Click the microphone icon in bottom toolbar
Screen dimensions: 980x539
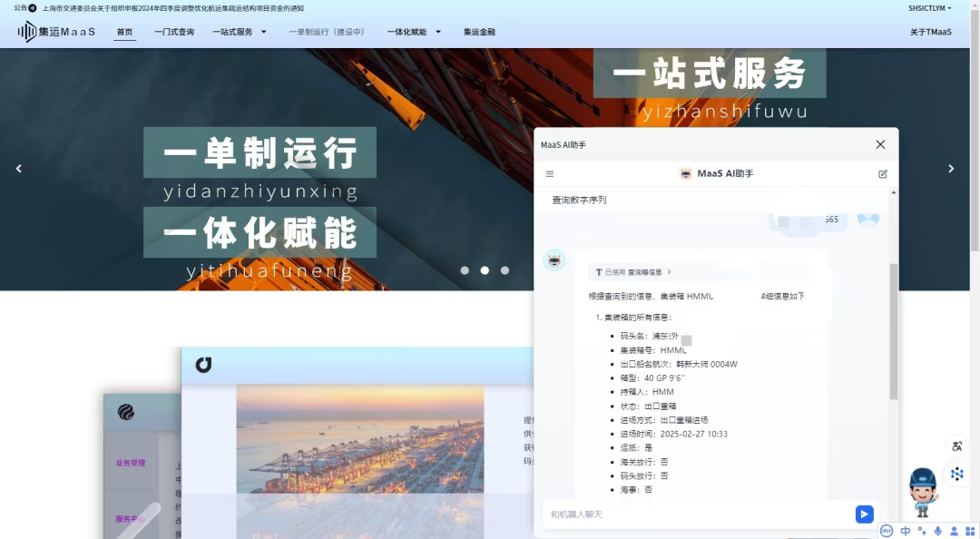click(x=937, y=531)
